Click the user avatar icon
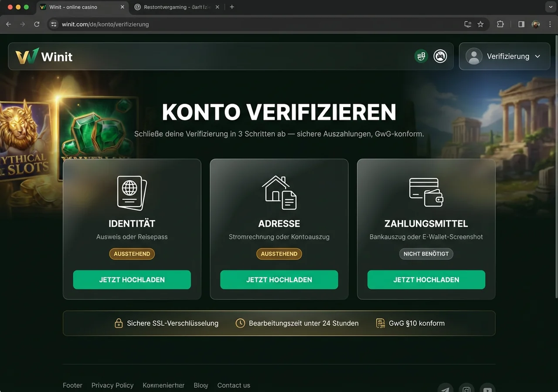The height and width of the screenshot is (392, 558). (x=474, y=56)
